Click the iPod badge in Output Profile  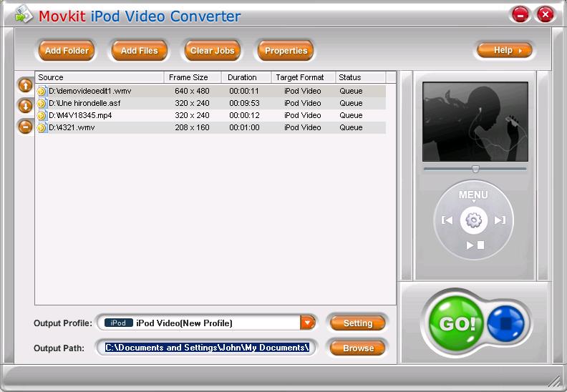click(x=119, y=323)
